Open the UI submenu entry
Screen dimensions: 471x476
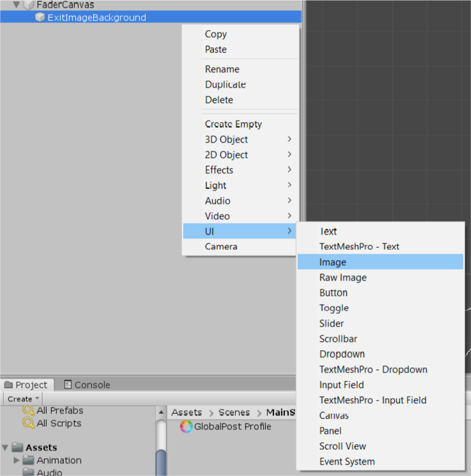click(x=240, y=231)
